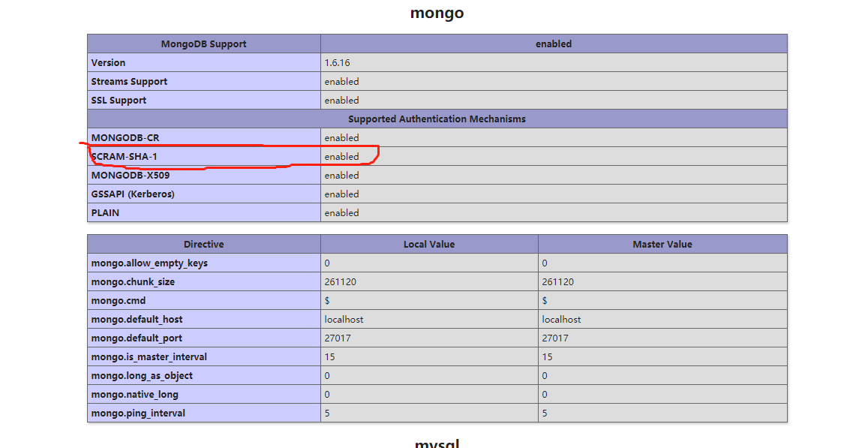
Task: Click master value "27017" for mongo.default_port
Action: pos(555,338)
